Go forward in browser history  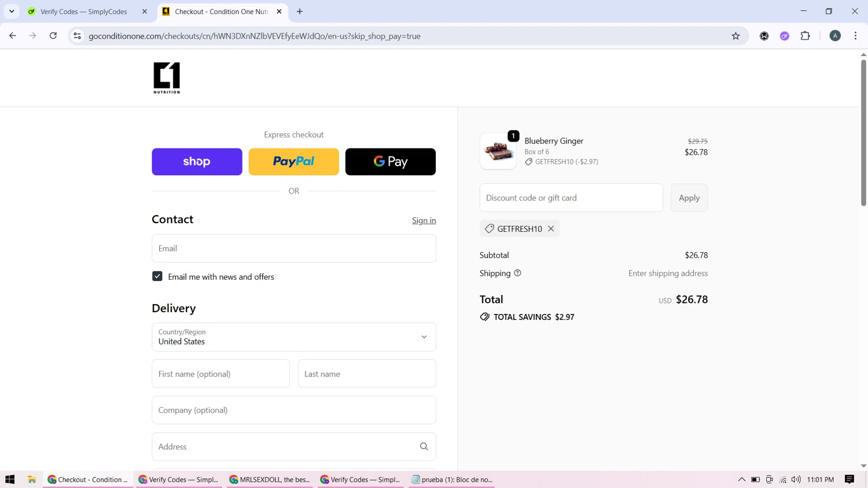pyautogui.click(x=33, y=36)
